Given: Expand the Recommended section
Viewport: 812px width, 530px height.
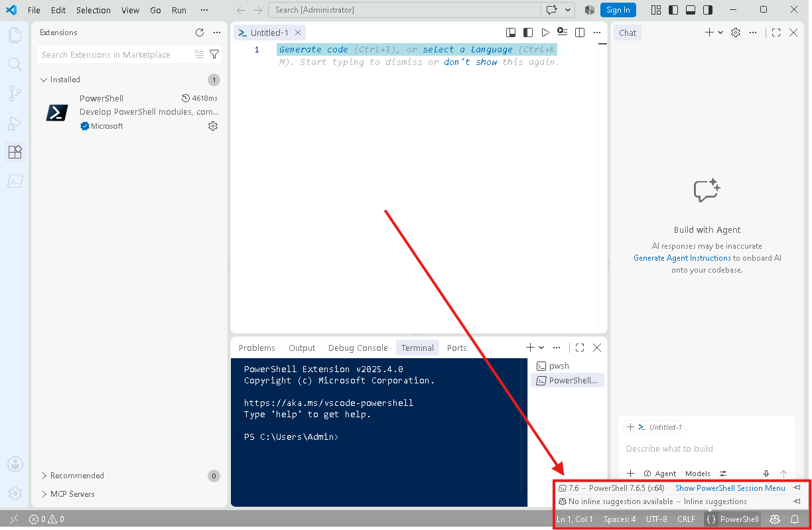Looking at the screenshot, I should [129, 476].
